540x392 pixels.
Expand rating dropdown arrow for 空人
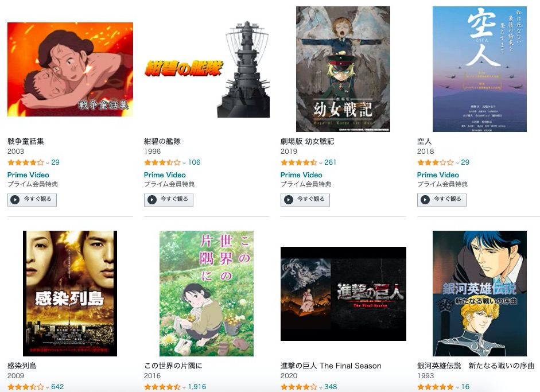tap(457, 163)
